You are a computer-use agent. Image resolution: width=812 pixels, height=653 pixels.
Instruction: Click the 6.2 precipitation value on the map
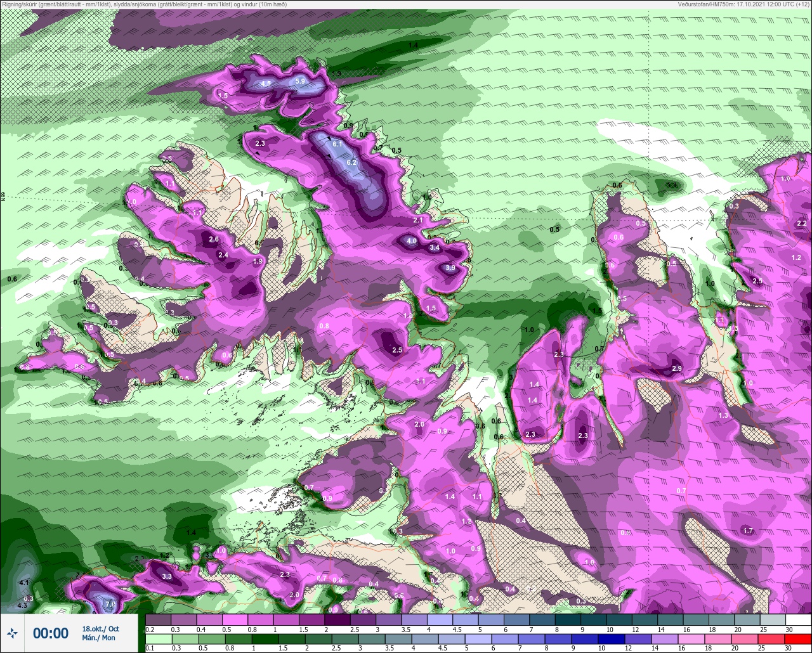pos(351,162)
